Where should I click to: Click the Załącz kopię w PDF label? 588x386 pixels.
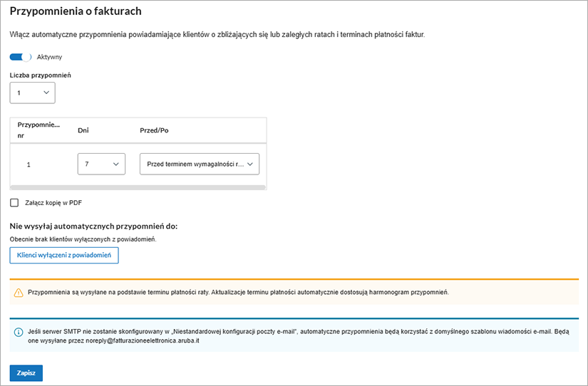(x=53, y=202)
